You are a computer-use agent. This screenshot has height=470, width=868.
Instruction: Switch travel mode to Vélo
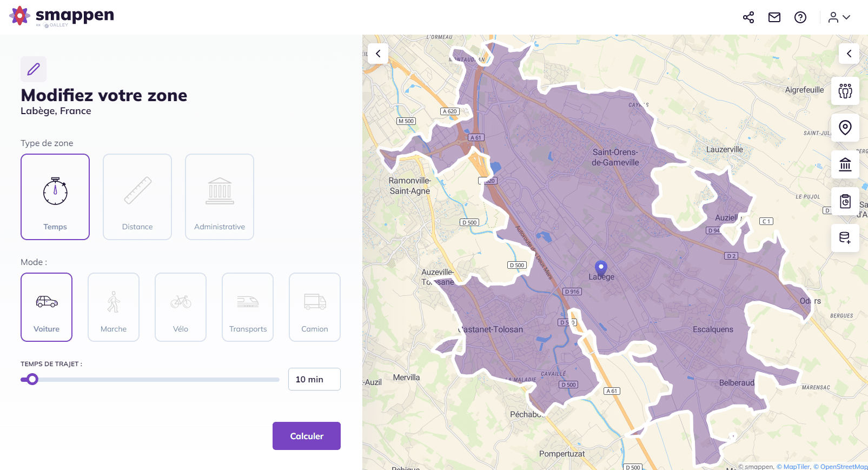pyautogui.click(x=181, y=307)
